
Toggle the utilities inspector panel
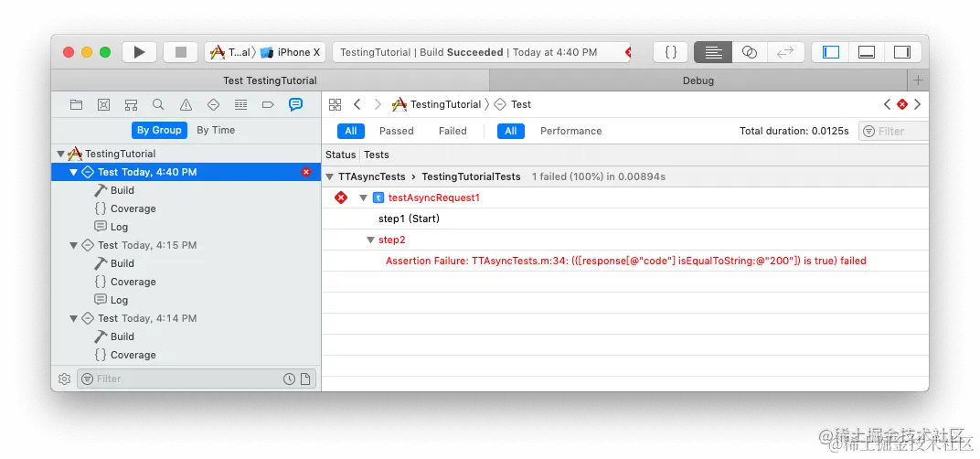(x=902, y=52)
